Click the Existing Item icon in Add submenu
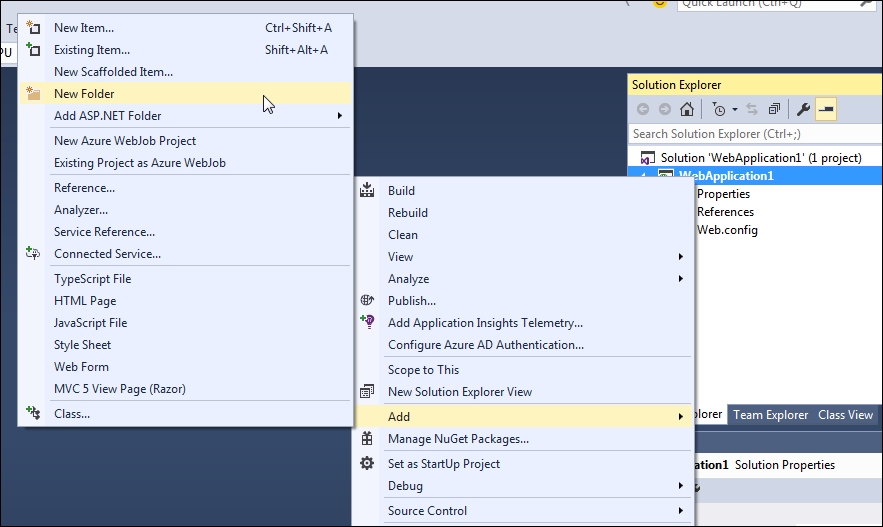 click(x=33, y=50)
